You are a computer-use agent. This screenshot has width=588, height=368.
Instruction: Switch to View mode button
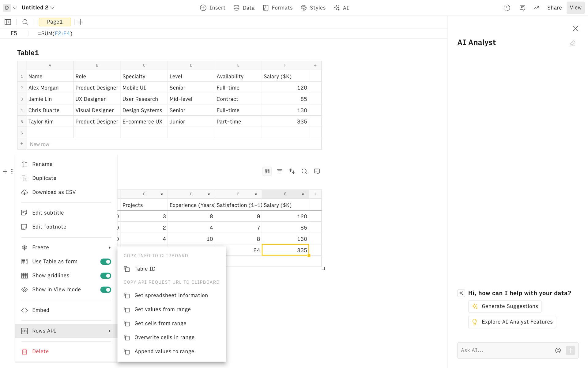[x=575, y=8]
